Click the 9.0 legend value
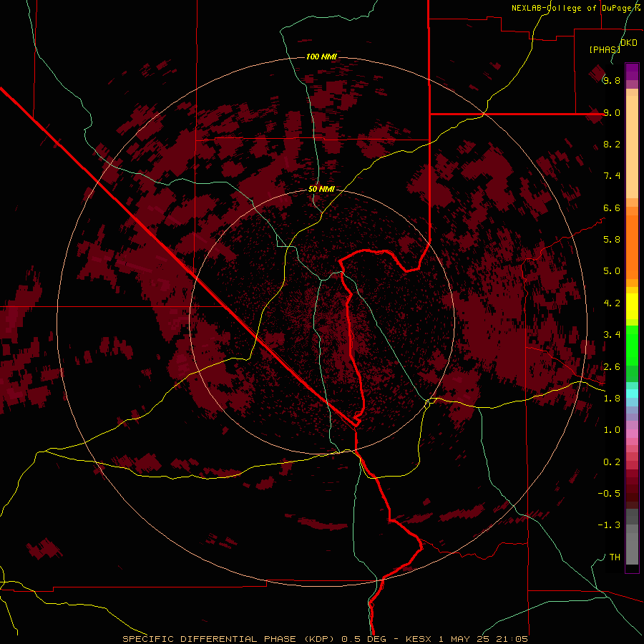The width and height of the screenshot is (644, 644). tap(612, 112)
